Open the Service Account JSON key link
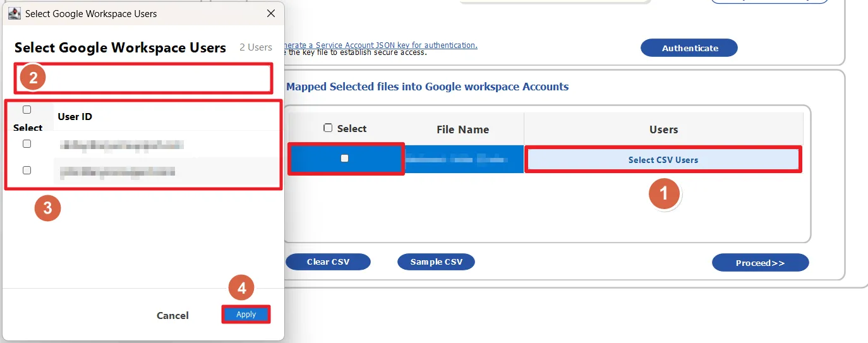Image resolution: width=868 pixels, height=343 pixels. pyautogui.click(x=379, y=45)
